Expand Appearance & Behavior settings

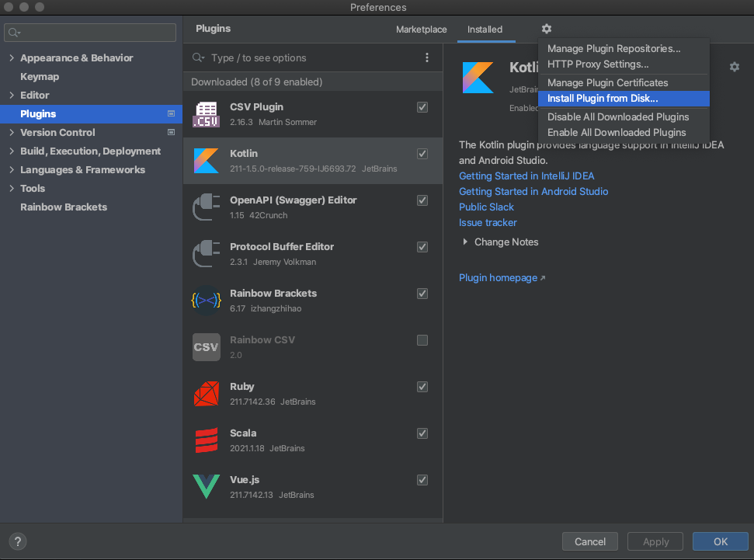pos(12,58)
